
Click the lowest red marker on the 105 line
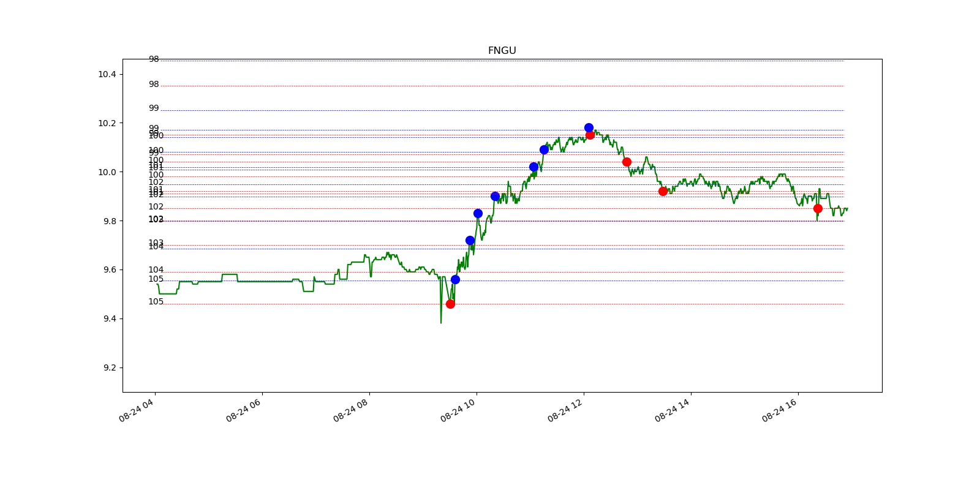coord(450,304)
